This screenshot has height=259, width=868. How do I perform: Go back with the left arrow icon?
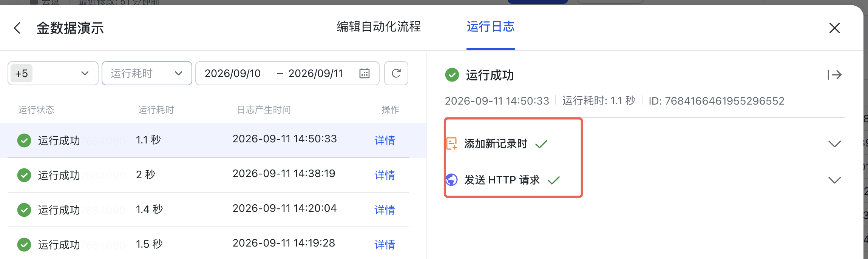tap(17, 28)
